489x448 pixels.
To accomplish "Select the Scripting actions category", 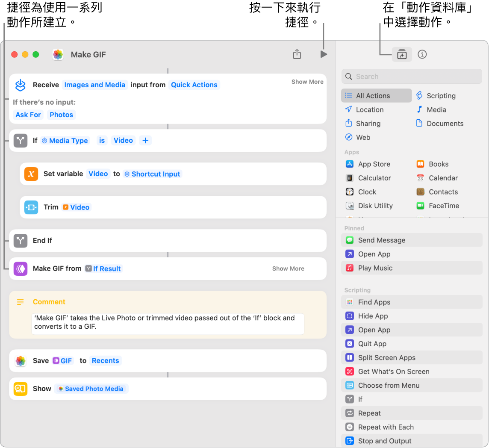I will pyautogui.click(x=441, y=95).
